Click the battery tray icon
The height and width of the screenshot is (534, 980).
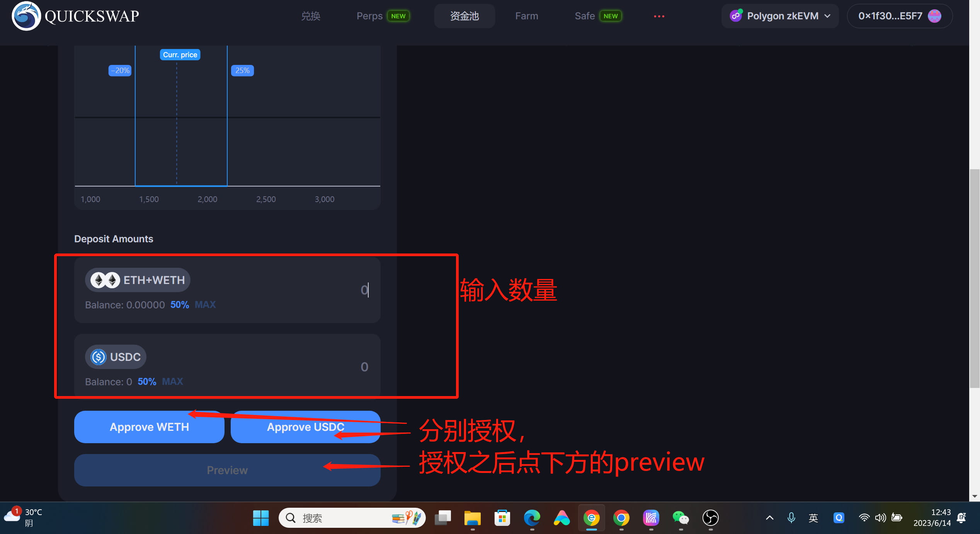[897, 518]
